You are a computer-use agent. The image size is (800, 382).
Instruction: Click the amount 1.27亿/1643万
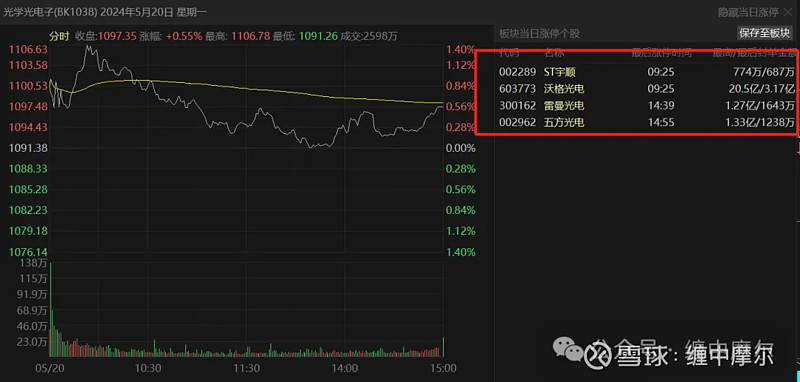tap(759, 106)
